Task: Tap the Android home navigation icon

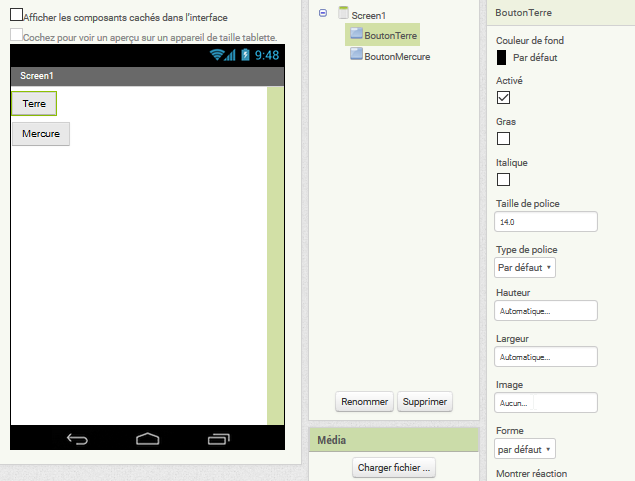Action: (x=148, y=438)
